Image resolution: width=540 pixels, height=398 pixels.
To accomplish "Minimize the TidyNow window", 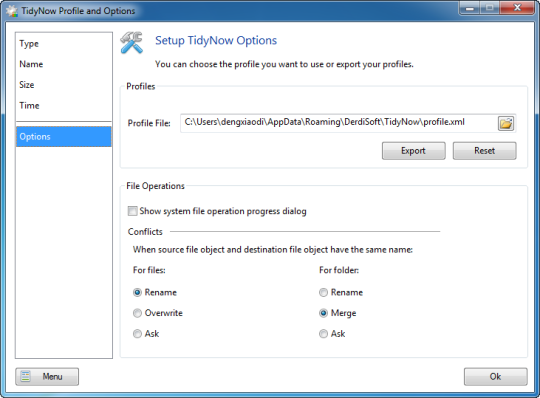I will (469, 8).
